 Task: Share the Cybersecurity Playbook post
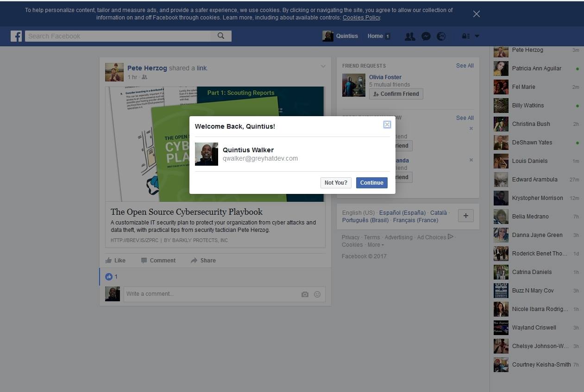click(203, 261)
